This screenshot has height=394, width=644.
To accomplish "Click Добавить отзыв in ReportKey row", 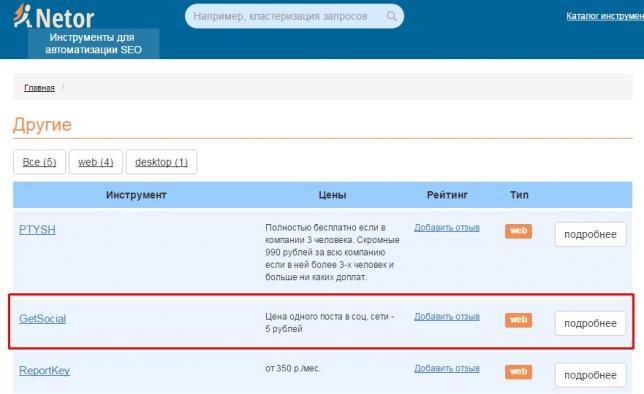I will point(447,368).
